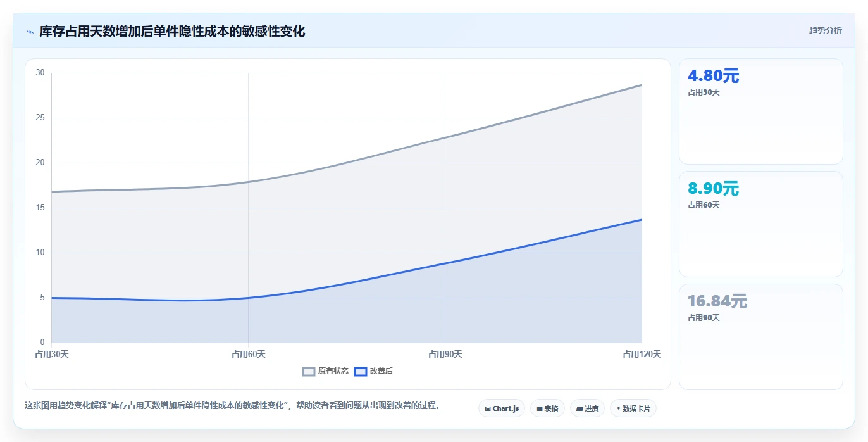Click the 趋势分析 label in header

pyautogui.click(x=825, y=30)
